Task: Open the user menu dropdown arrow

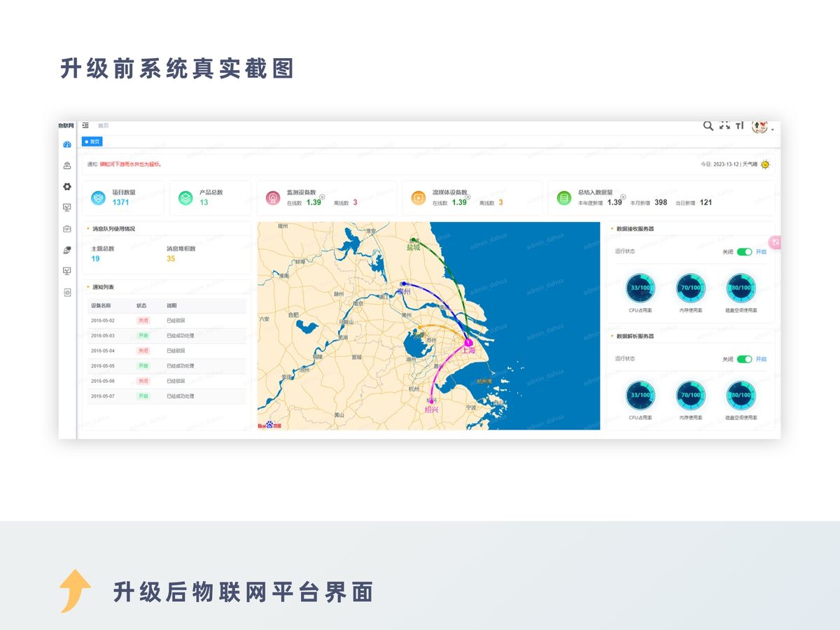Action: click(772, 129)
